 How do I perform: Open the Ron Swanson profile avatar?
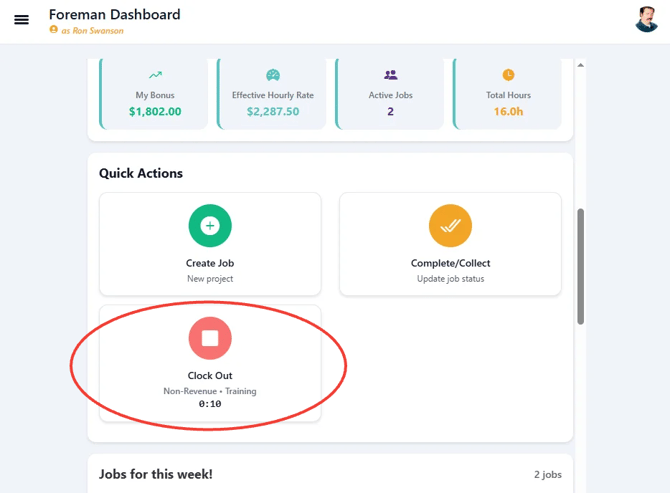point(646,19)
